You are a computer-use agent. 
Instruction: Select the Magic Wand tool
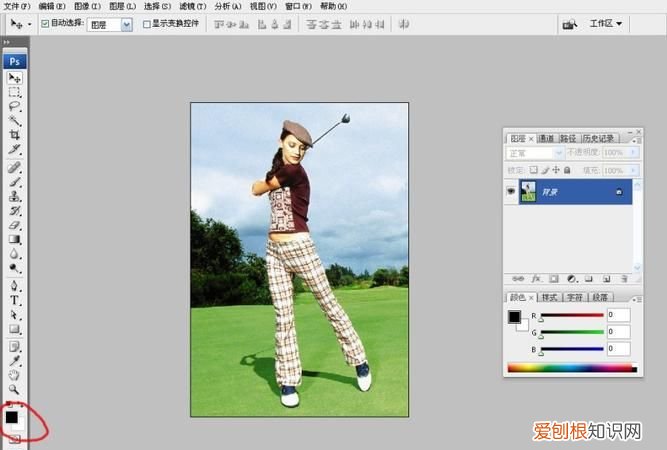[15, 121]
